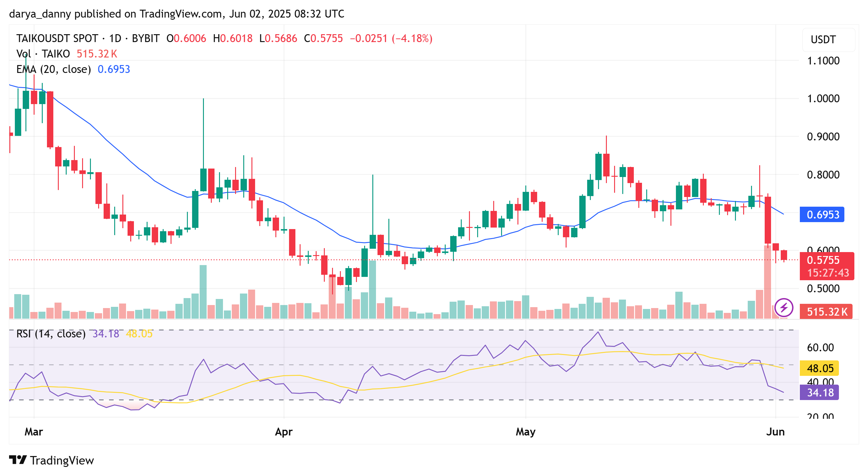Click the yellow RSI average label 48.05
Image resolution: width=868 pixels, height=476 pixels.
click(820, 368)
